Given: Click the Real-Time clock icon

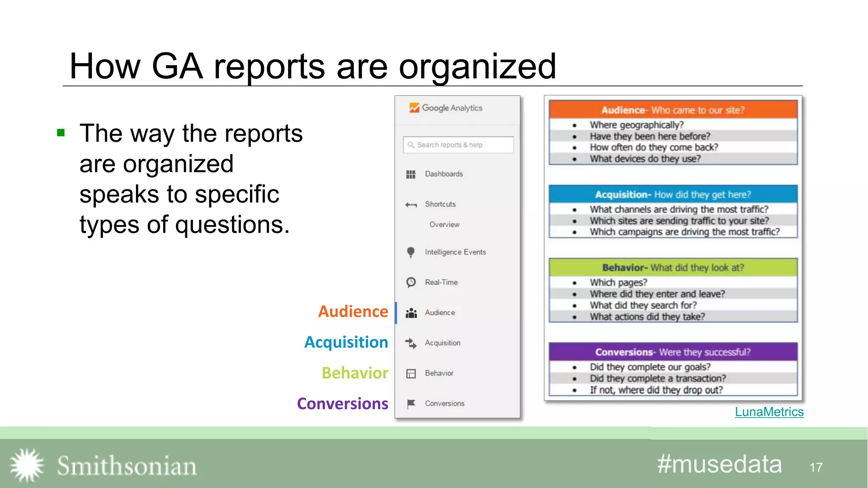Looking at the screenshot, I should [411, 282].
